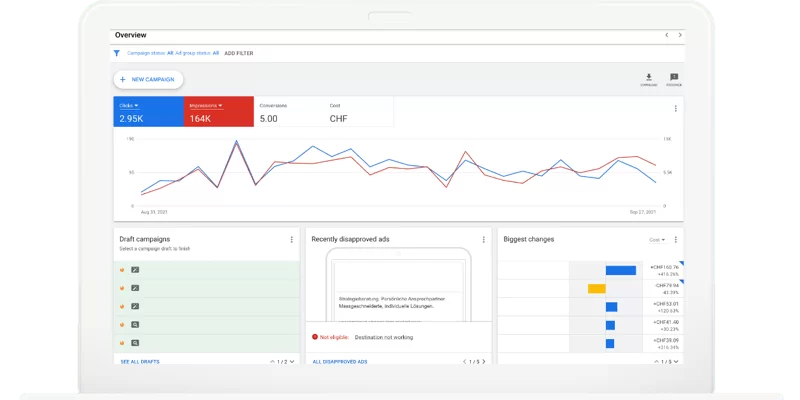Click the Download icon
Image resolution: width=800 pixels, height=400 pixels.
coord(648,79)
